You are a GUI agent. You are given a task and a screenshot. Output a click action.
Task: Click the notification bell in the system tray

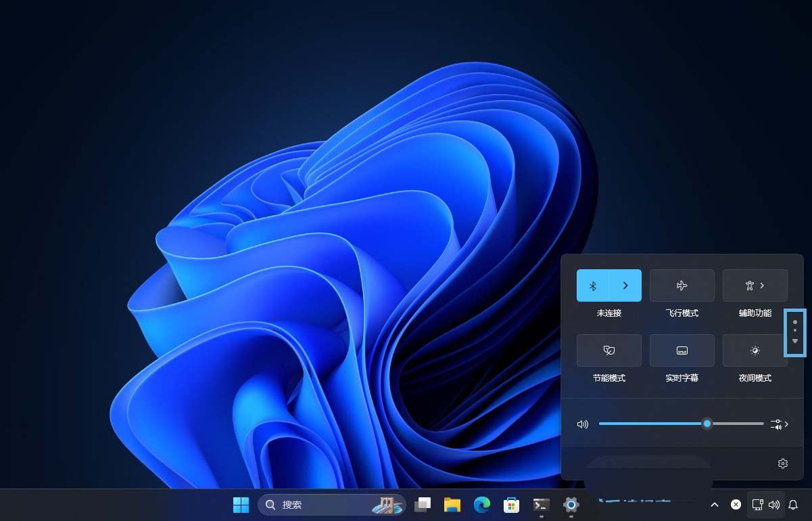(792, 505)
